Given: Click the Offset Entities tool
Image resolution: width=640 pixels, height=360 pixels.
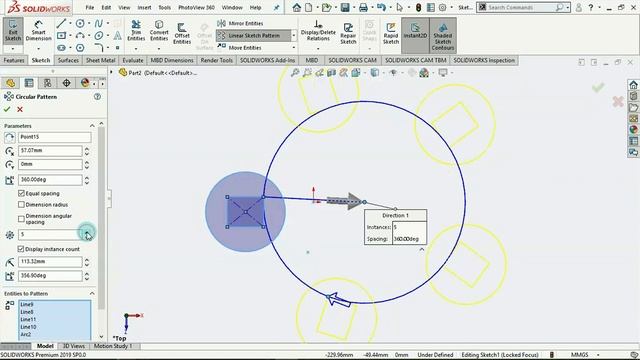Looking at the screenshot, I should point(182,33).
